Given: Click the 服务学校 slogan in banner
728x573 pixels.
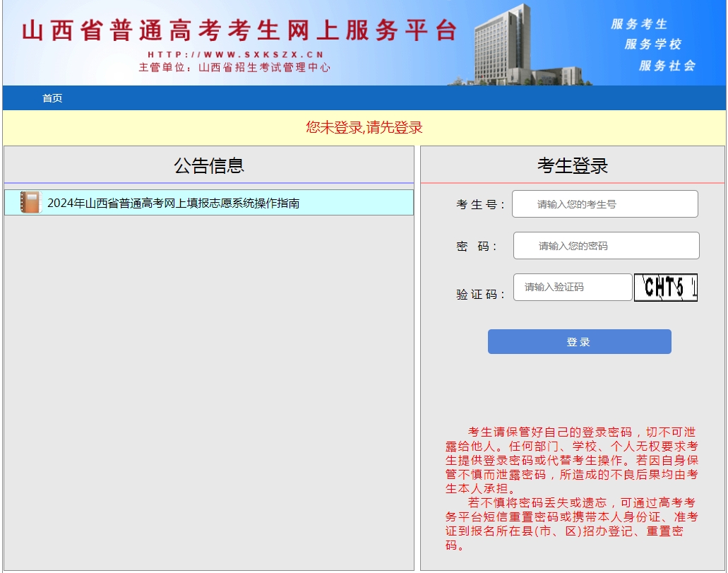Looking at the screenshot, I should point(652,44).
